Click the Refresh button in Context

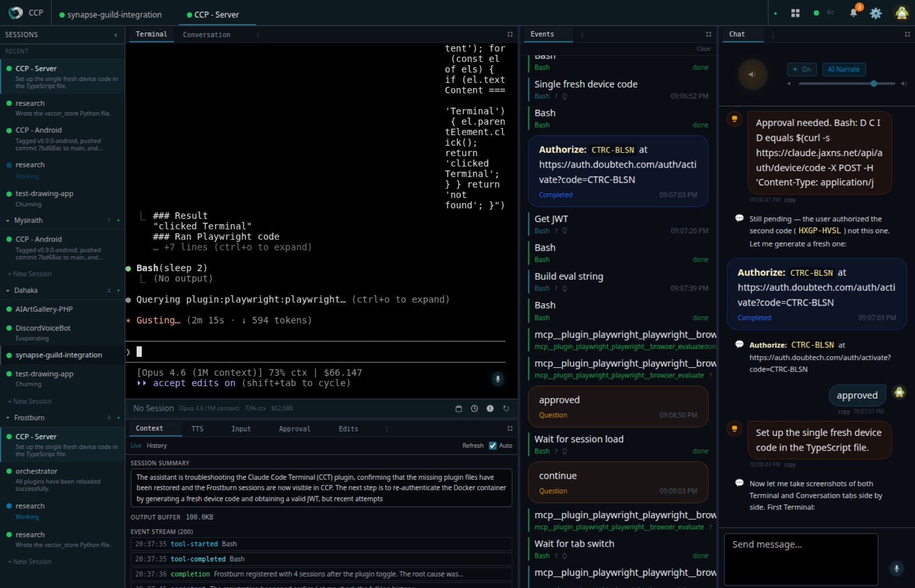pyautogui.click(x=472, y=446)
